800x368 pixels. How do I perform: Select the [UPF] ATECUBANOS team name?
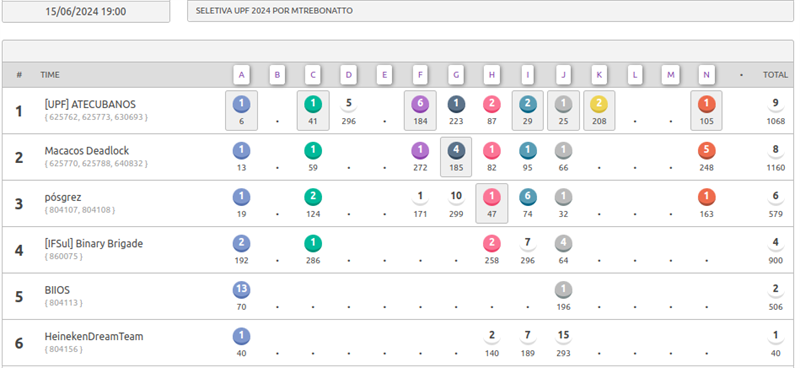[90, 105]
